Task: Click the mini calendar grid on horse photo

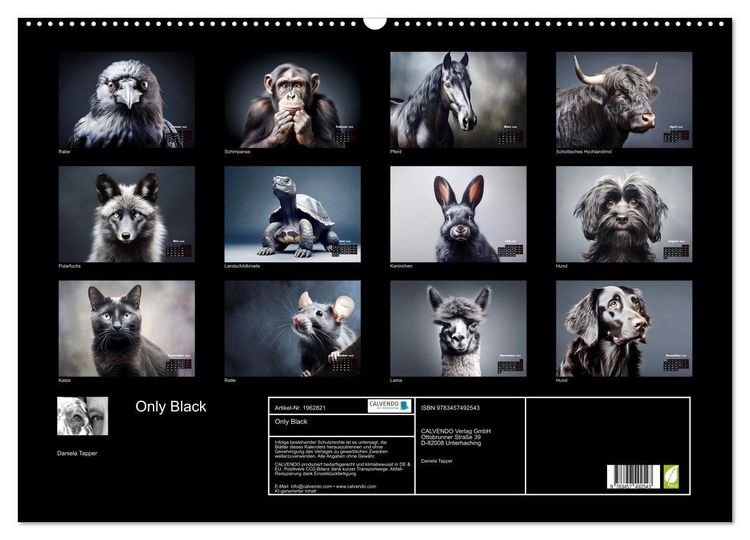Action: point(510,137)
